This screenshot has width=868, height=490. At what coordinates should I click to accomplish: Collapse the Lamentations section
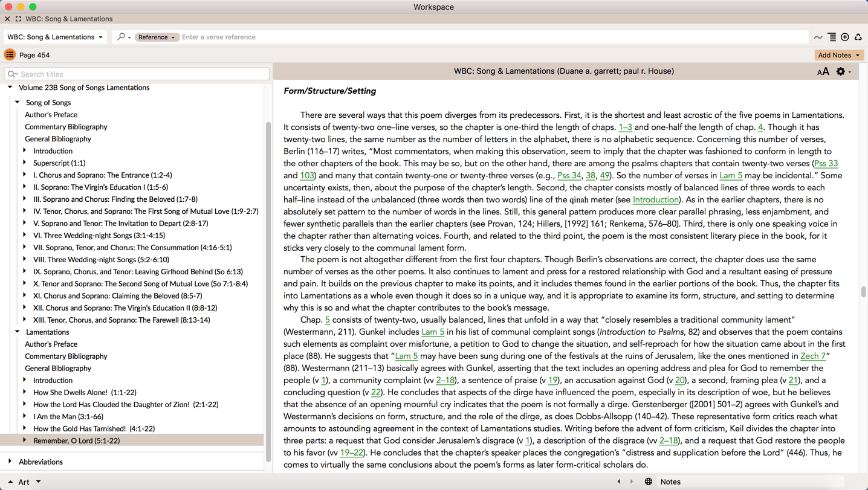(18, 332)
